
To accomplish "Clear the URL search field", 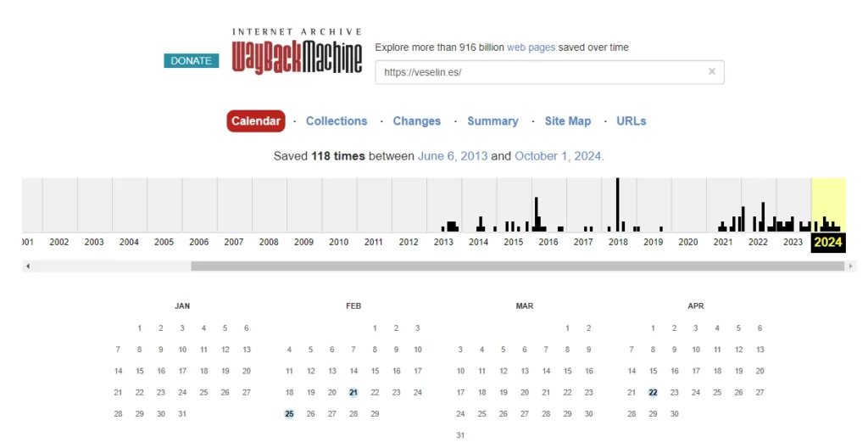I will pos(712,72).
